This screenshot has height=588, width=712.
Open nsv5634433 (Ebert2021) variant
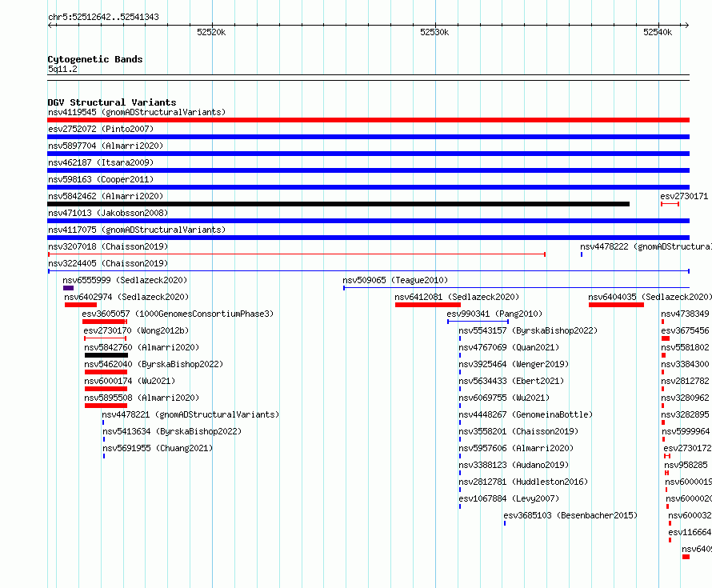[x=511, y=381]
